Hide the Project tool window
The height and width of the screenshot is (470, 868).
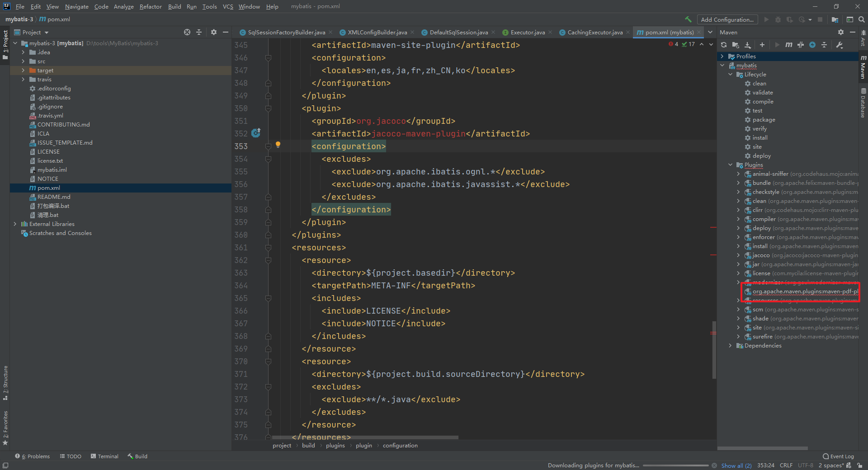point(226,32)
